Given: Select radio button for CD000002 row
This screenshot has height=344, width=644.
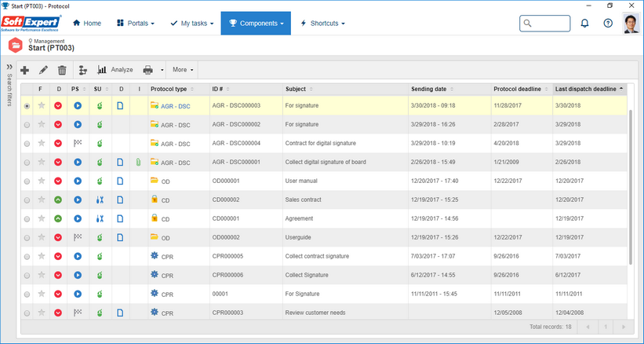Looking at the screenshot, I should [x=27, y=200].
